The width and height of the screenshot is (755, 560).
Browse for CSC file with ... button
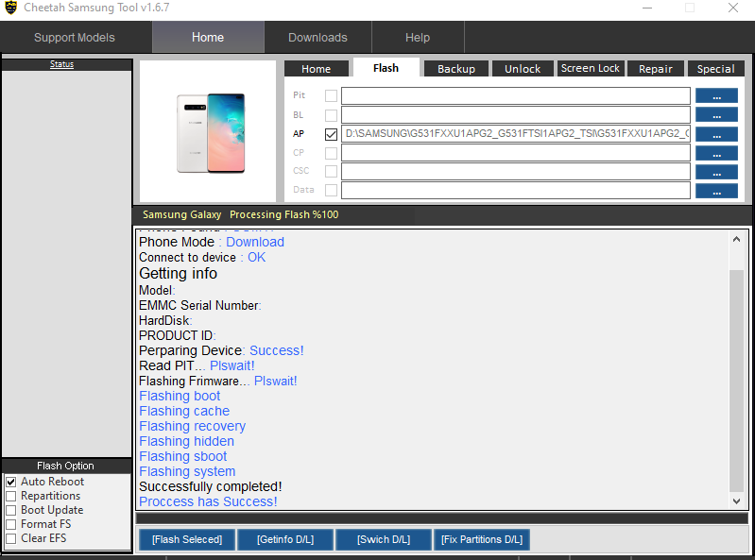716,172
